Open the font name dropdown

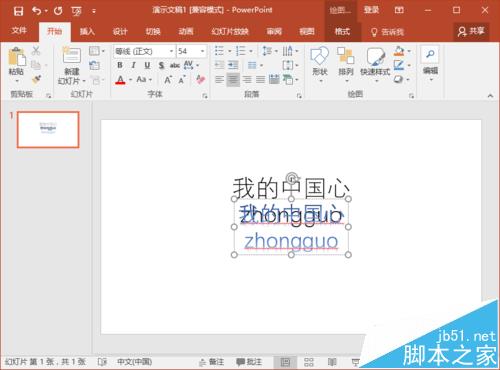[x=171, y=51]
